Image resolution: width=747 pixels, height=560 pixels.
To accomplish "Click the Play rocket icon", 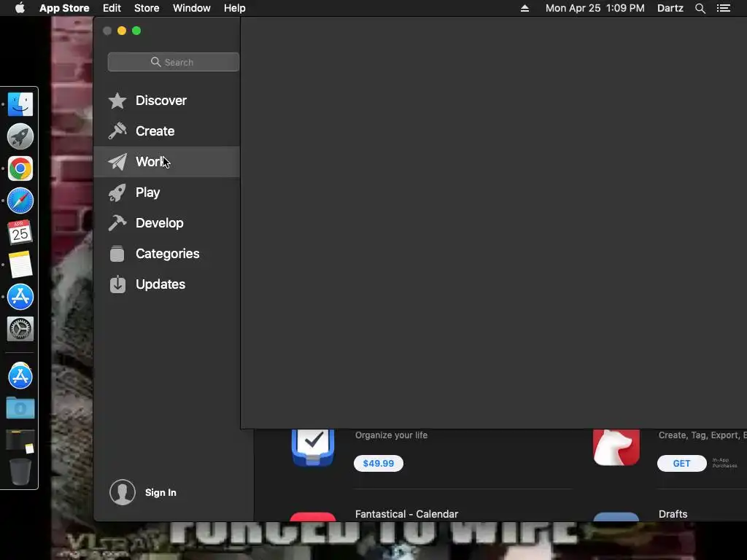I will [x=117, y=192].
